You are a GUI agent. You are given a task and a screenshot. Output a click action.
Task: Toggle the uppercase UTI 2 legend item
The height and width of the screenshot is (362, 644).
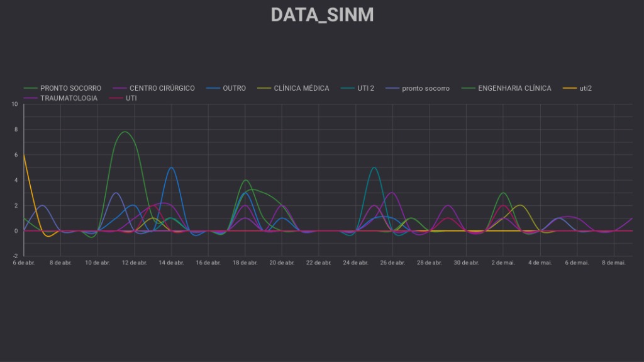pos(365,88)
